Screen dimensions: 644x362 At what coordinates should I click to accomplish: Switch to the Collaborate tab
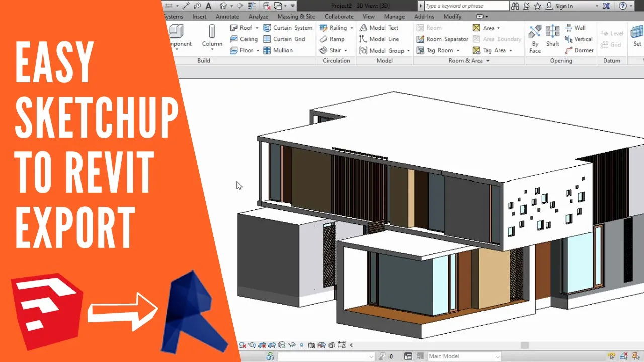339,17
